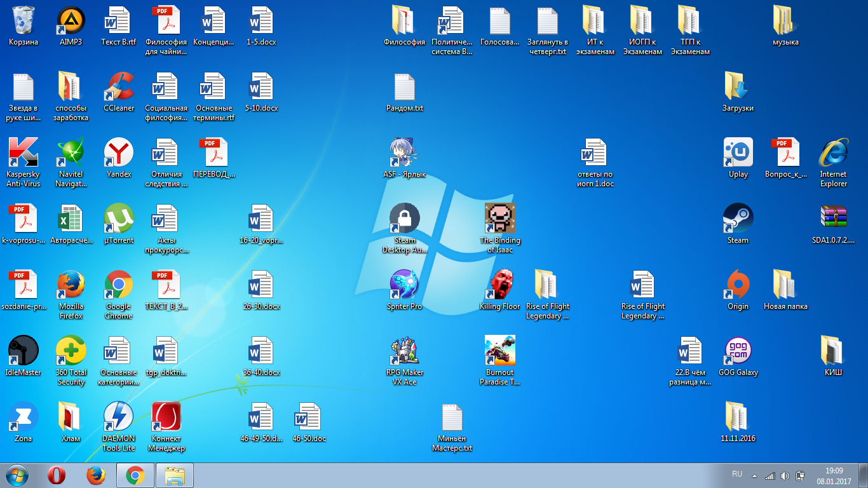Select the ТЕКСТ_В_2 PDF file icon
The height and width of the screenshot is (488, 868).
click(166, 285)
